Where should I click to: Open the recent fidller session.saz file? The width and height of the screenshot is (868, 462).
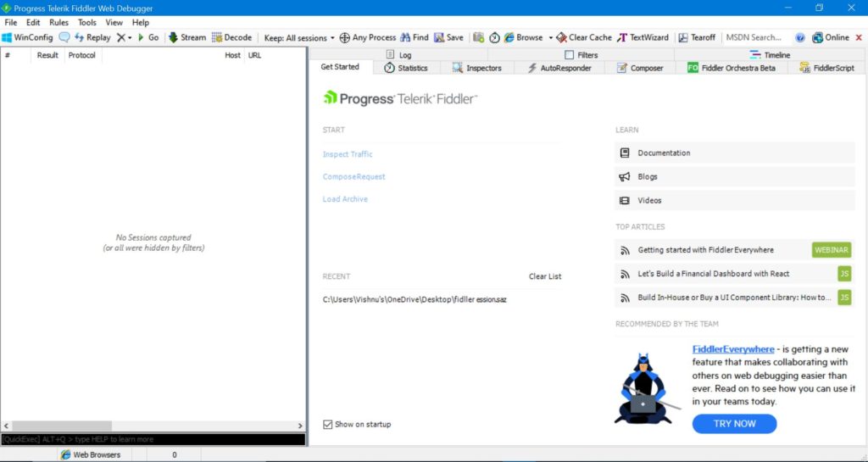415,299
